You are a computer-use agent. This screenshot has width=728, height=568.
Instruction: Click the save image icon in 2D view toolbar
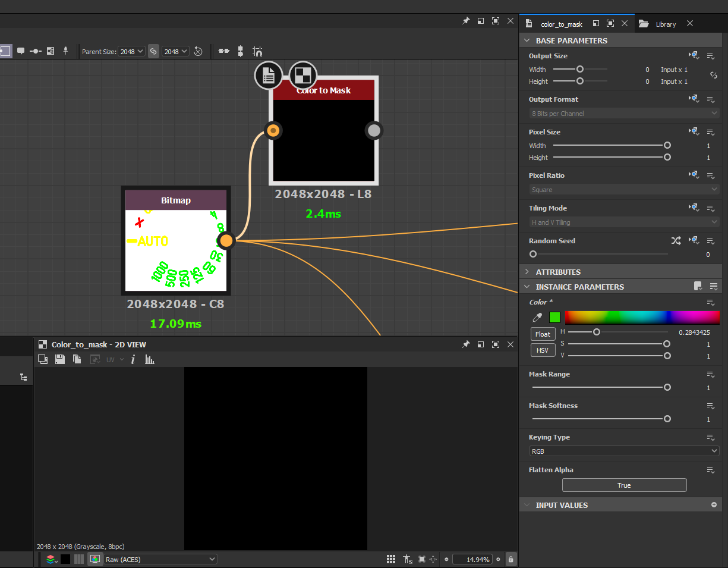click(58, 359)
